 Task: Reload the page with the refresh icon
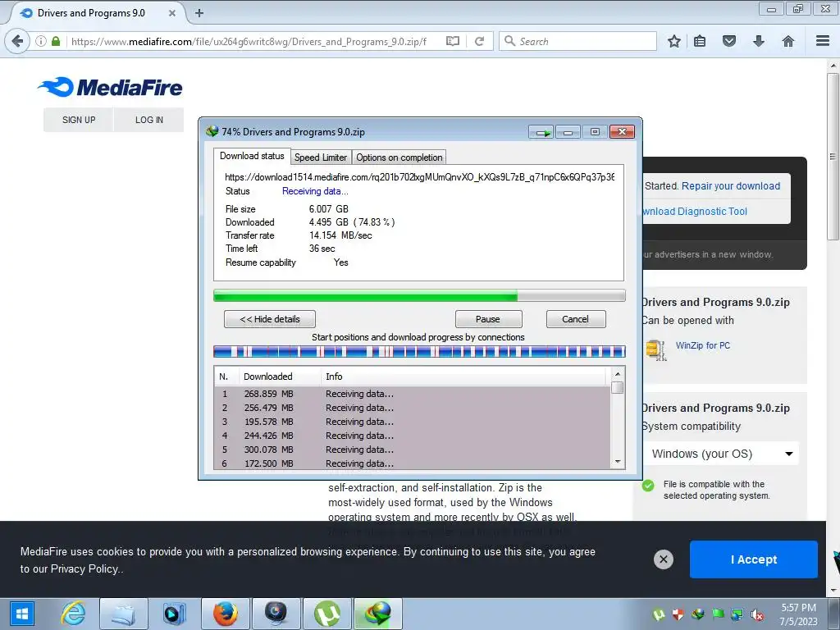tap(479, 41)
